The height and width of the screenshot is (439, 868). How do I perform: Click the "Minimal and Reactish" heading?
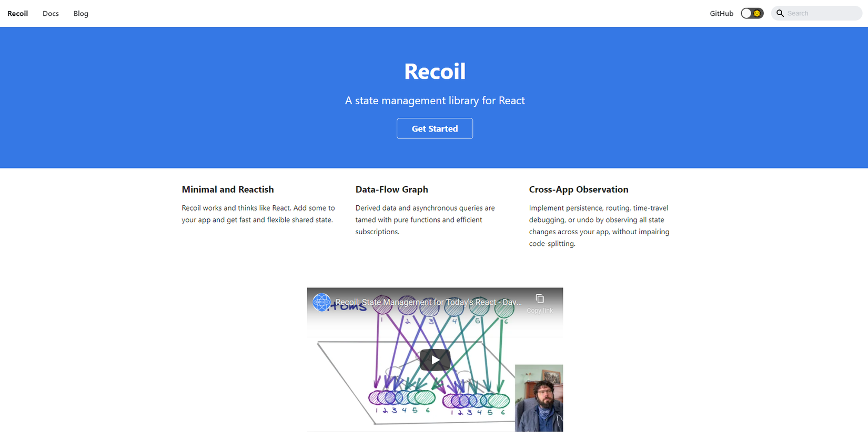click(x=228, y=189)
